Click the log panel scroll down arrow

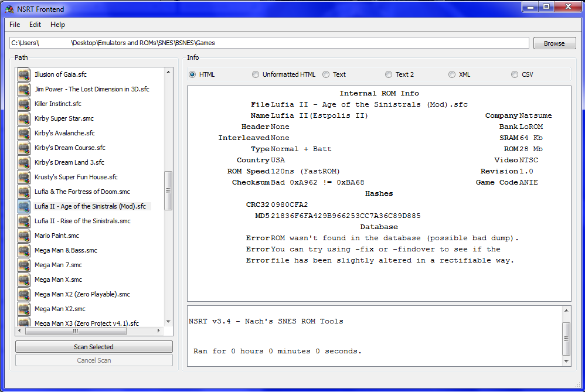tap(566, 361)
